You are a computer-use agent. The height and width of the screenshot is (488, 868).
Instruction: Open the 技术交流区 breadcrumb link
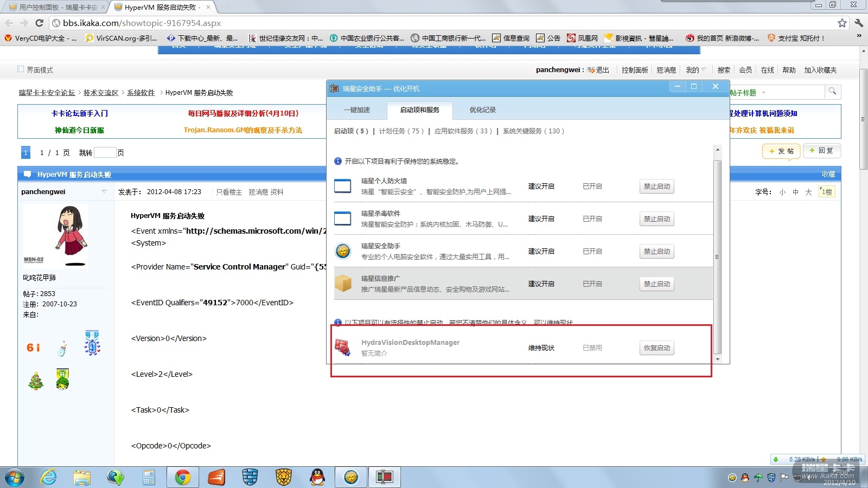101,93
